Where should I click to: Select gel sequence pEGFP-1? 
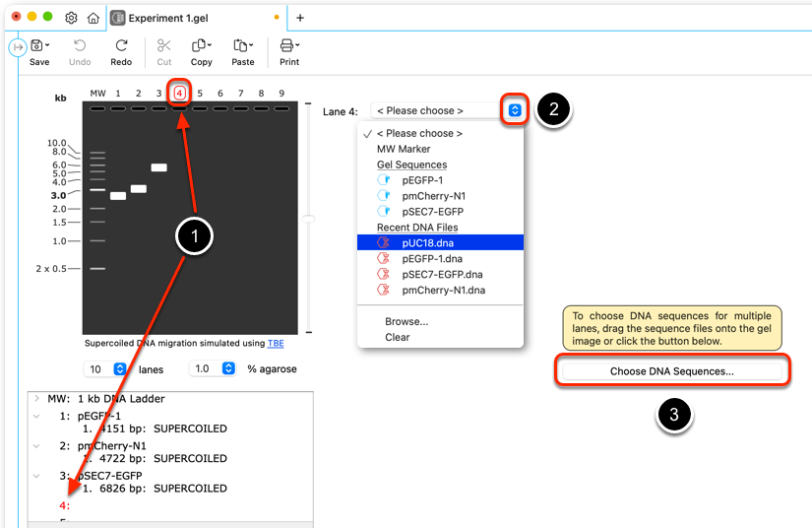coord(440,180)
